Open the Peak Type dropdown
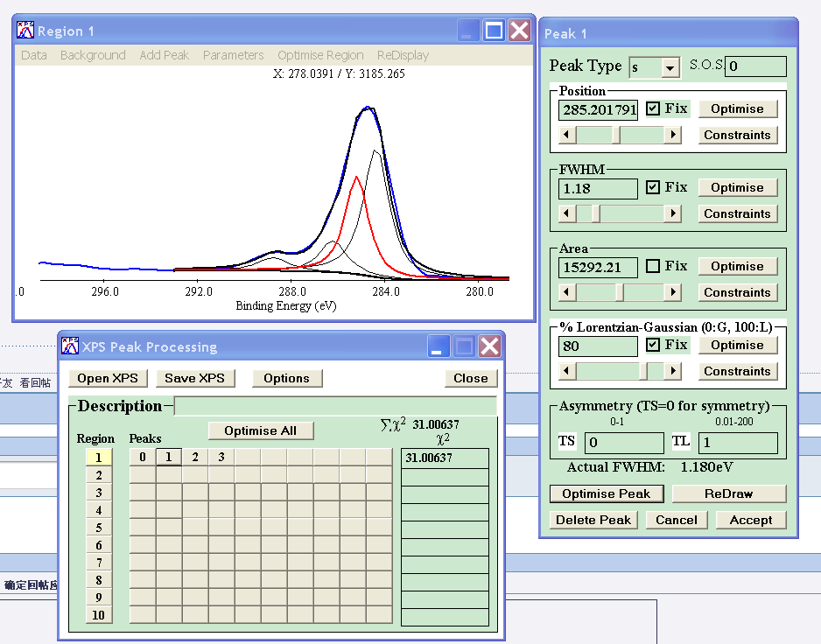Image resolution: width=821 pixels, height=644 pixels. point(670,67)
